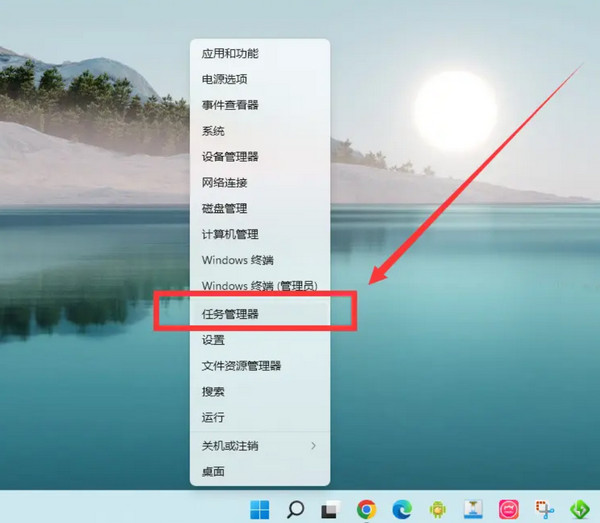600x523 pixels.
Task: Open the green Android robot app
Action: point(437,510)
